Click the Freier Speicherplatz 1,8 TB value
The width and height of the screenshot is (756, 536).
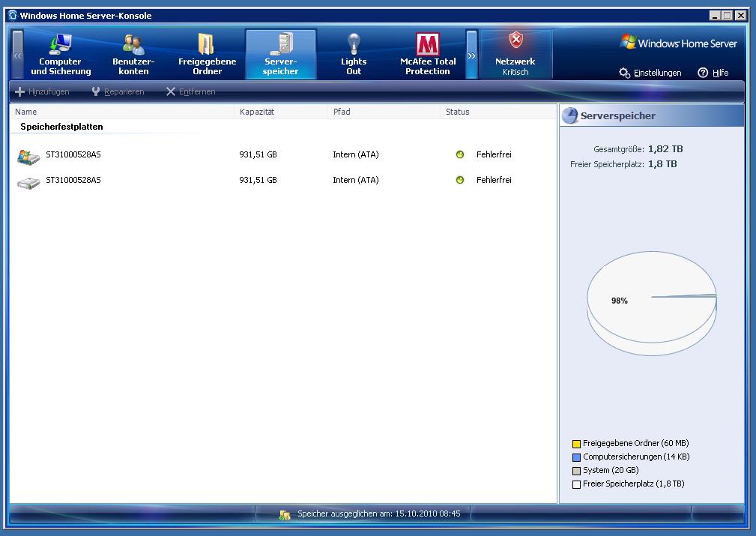click(662, 164)
